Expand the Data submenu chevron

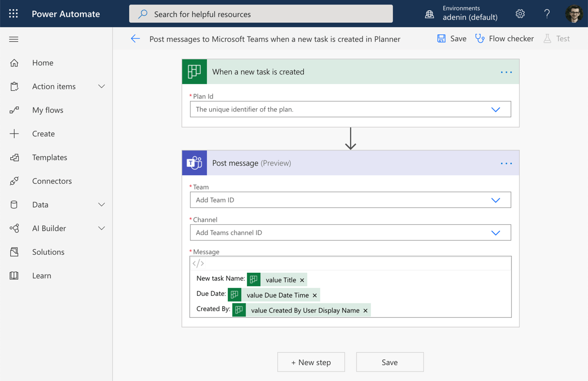coord(101,205)
